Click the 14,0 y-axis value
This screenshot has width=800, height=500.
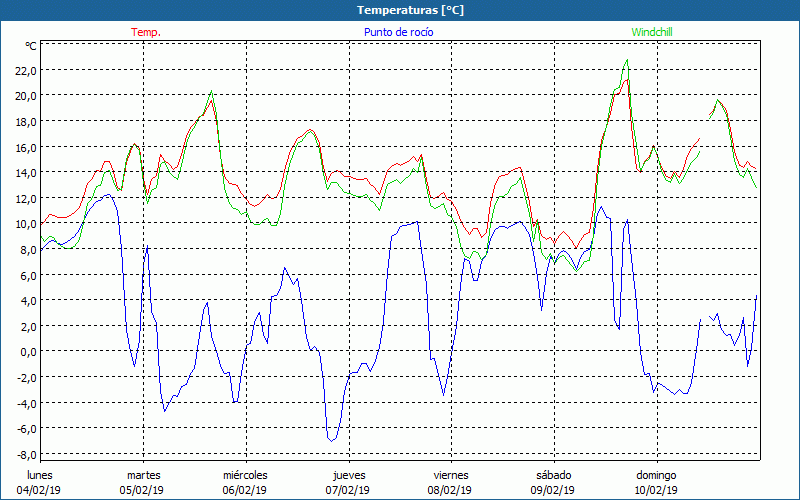pyautogui.click(x=26, y=172)
